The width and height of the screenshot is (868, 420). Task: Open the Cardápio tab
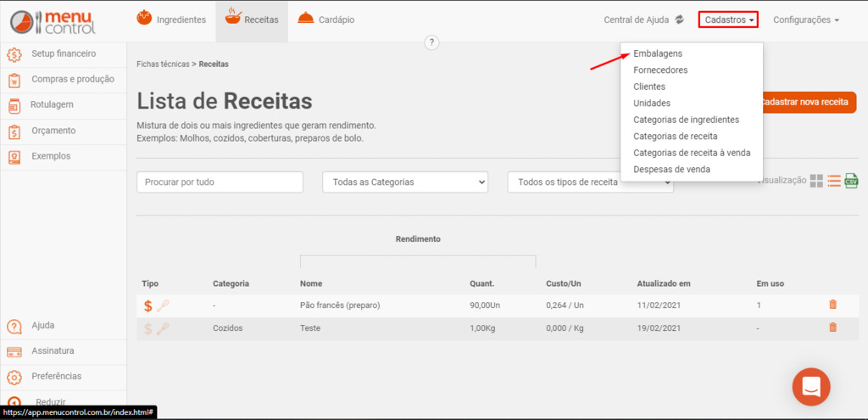[x=326, y=20]
